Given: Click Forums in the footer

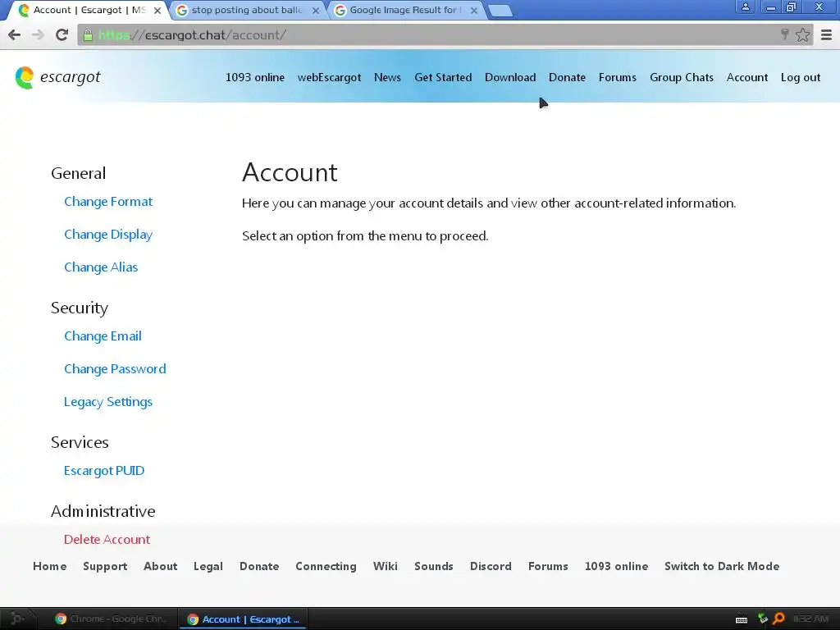Looking at the screenshot, I should click(548, 566).
